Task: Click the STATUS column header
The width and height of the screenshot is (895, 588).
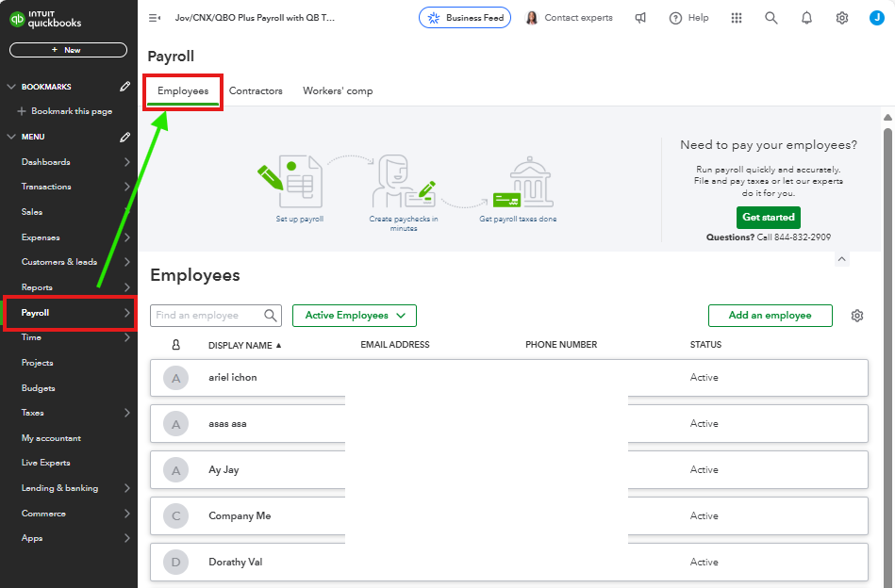Action: [x=705, y=345]
